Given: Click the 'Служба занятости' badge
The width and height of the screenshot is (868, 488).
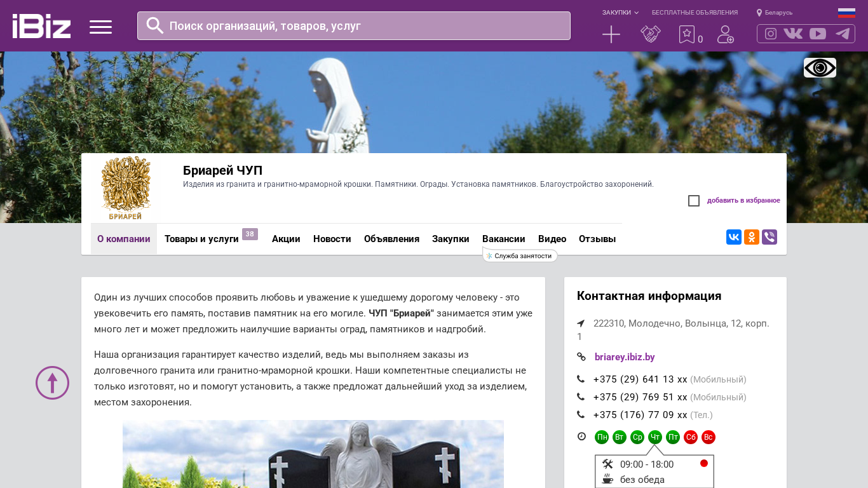Looking at the screenshot, I should pos(520,255).
